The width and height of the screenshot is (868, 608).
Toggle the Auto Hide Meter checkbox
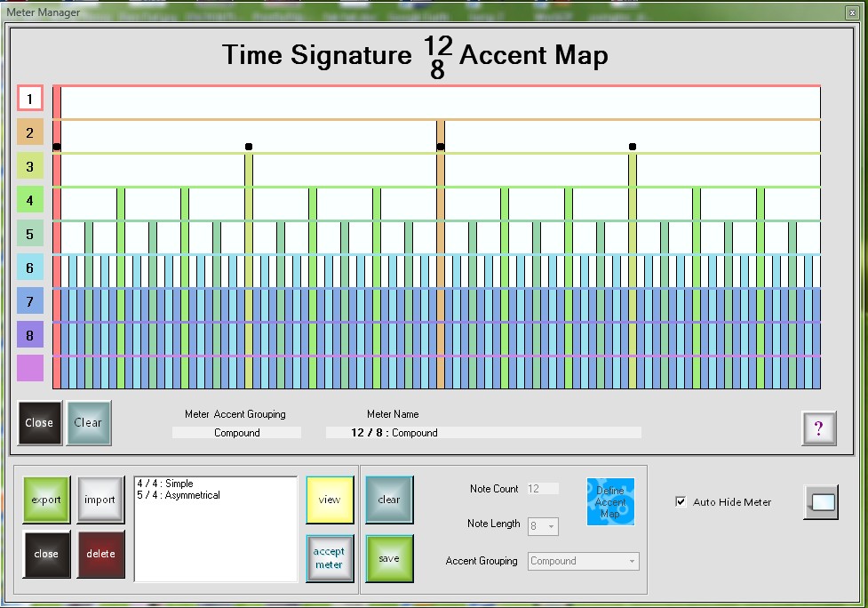pos(681,502)
